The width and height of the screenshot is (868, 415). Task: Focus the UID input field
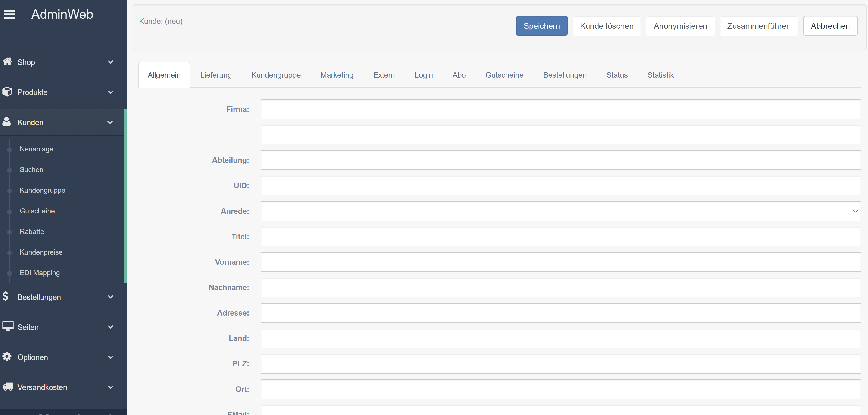561,185
